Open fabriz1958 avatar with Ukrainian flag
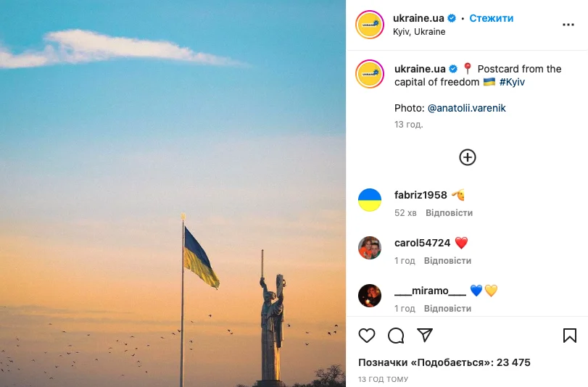The width and height of the screenshot is (588, 387). [x=370, y=200]
